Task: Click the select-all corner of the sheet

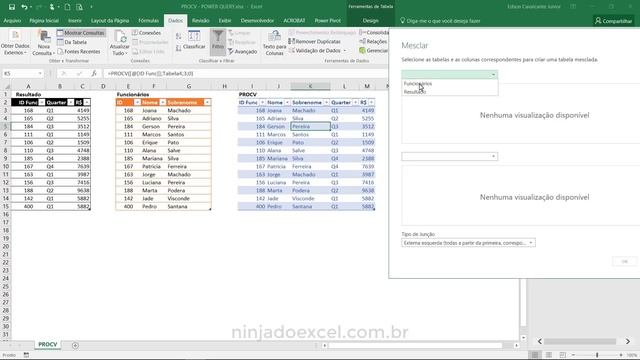Action: pos(6,86)
